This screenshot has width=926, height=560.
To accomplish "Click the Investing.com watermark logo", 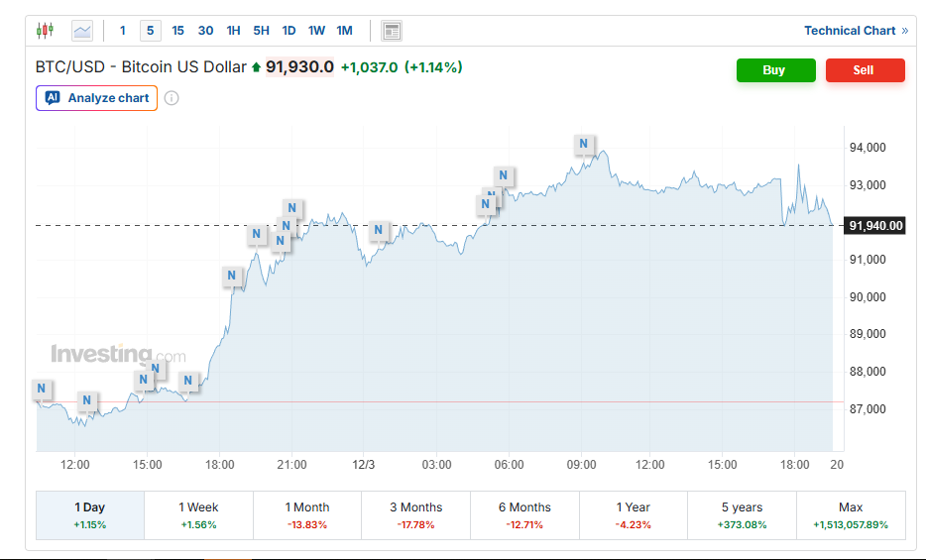I will pyautogui.click(x=118, y=354).
